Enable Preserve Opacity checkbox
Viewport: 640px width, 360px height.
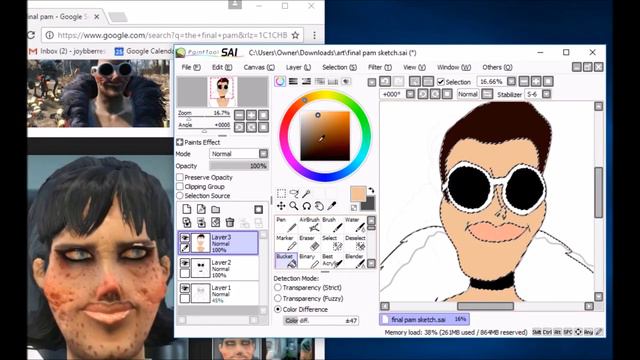pos(180,177)
